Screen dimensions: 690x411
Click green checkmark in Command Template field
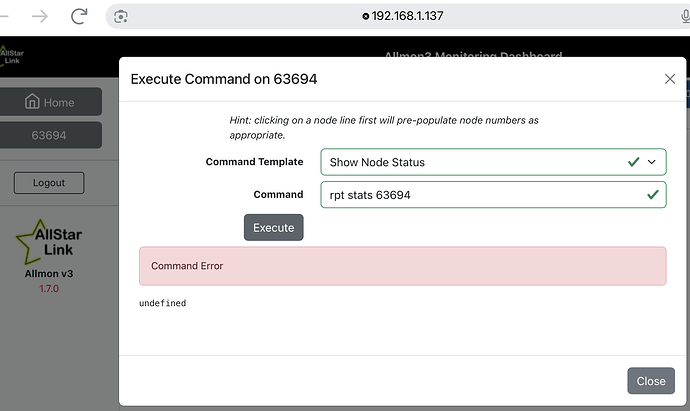[632, 161]
